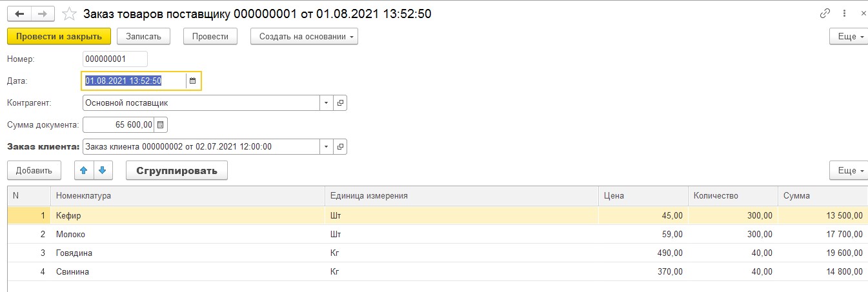Move the selected row up
The image size is (868, 292).
click(84, 171)
